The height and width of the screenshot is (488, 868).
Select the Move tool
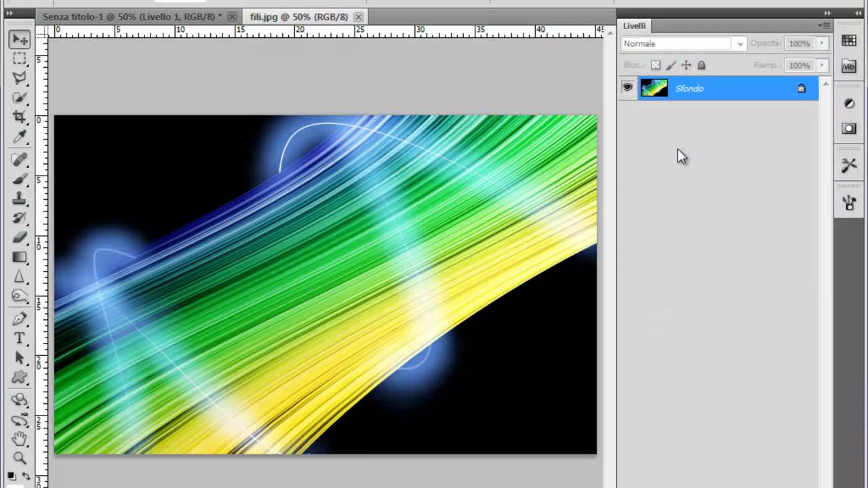pos(20,39)
